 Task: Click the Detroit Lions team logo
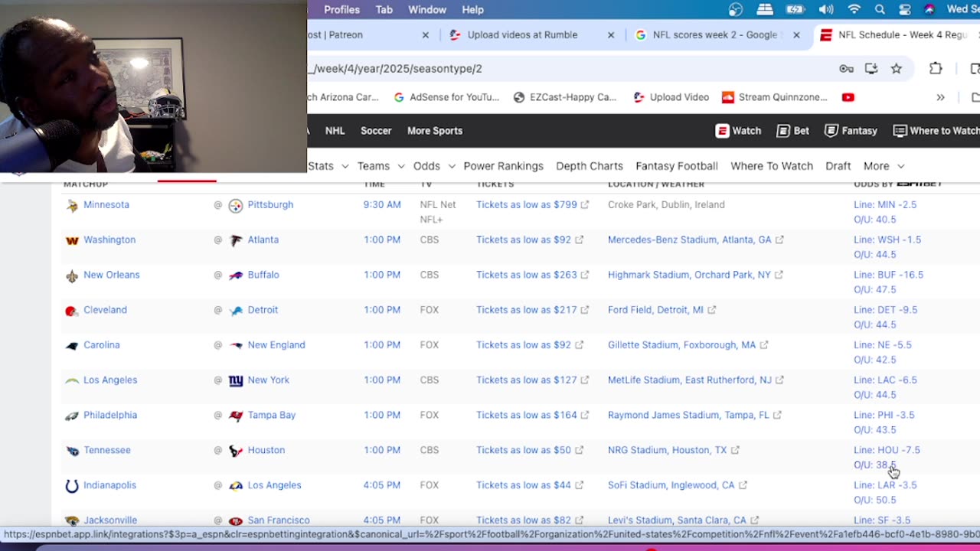click(236, 311)
